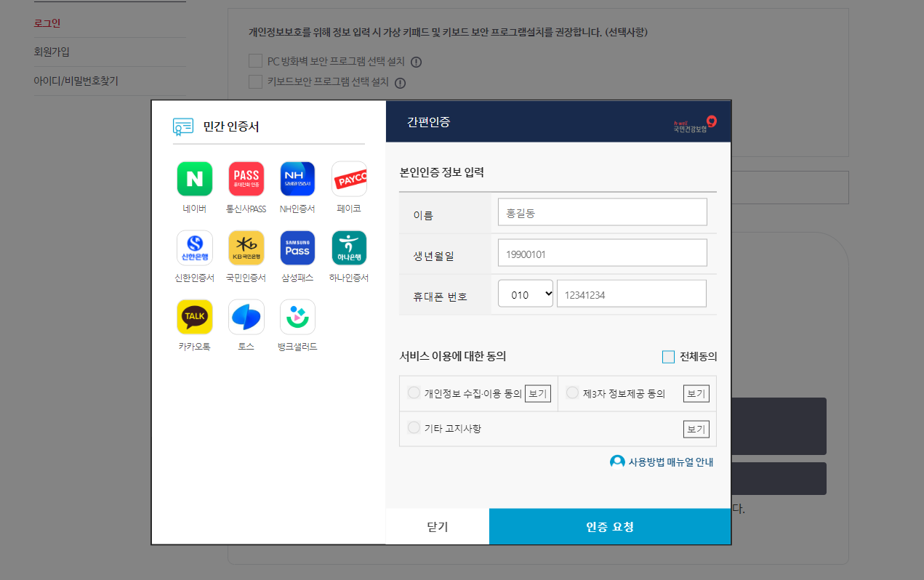Click the 서비스 이용에 대한 동의 heading

coord(453,356)
